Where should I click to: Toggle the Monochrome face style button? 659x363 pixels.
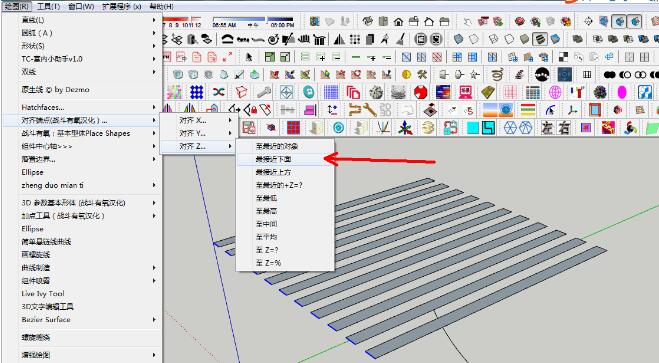[x=555, y=39]
